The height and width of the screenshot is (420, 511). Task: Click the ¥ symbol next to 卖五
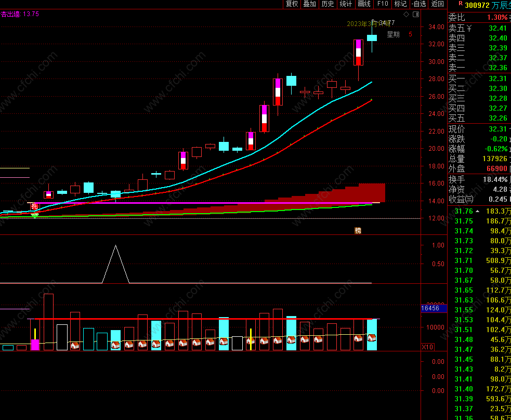tap(469, 29)
